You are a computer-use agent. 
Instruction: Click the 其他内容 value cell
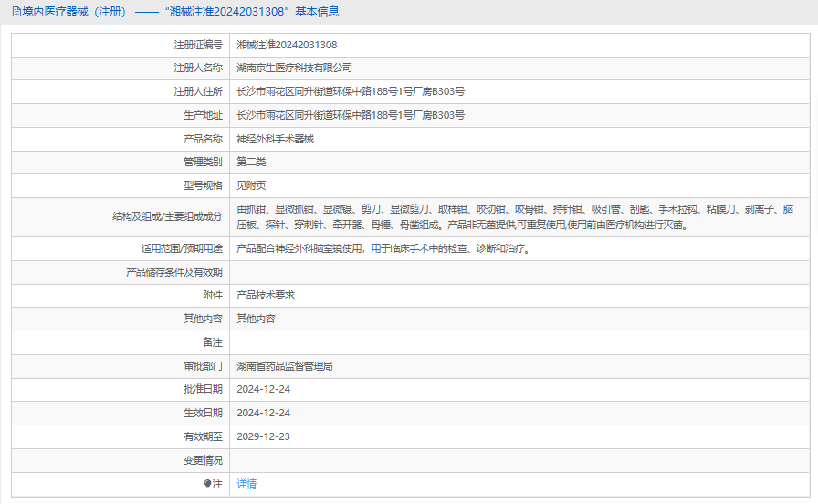tap(256, 319)
